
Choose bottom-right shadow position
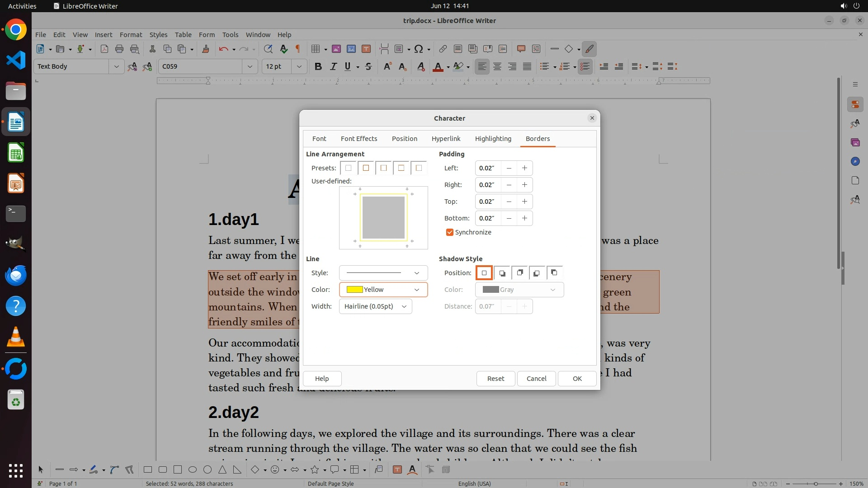[502, 273]
